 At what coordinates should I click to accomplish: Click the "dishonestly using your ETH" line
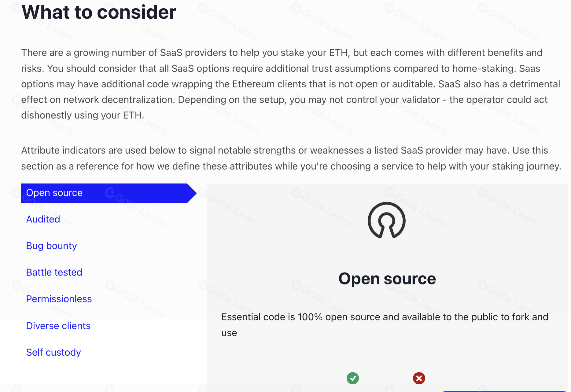tap(83, 115)
